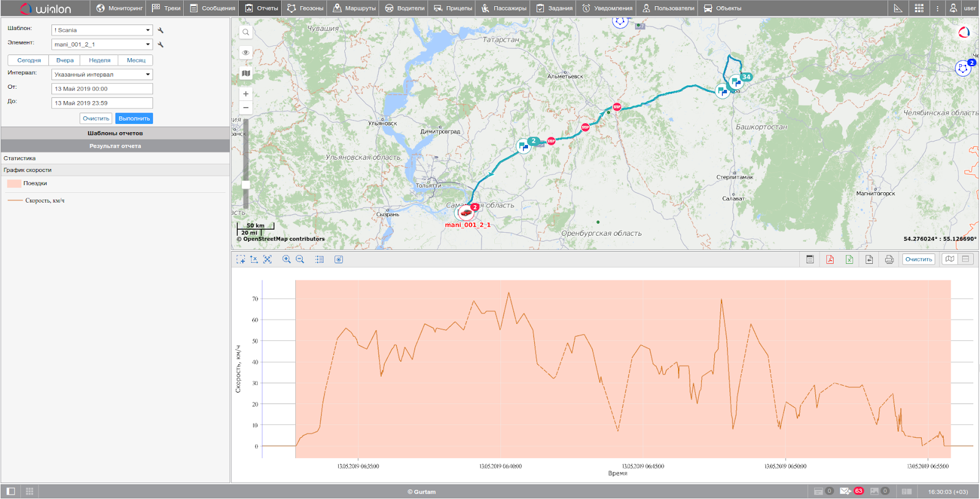
Task: Open the apps grid in top bar
Action: point(919,9)
